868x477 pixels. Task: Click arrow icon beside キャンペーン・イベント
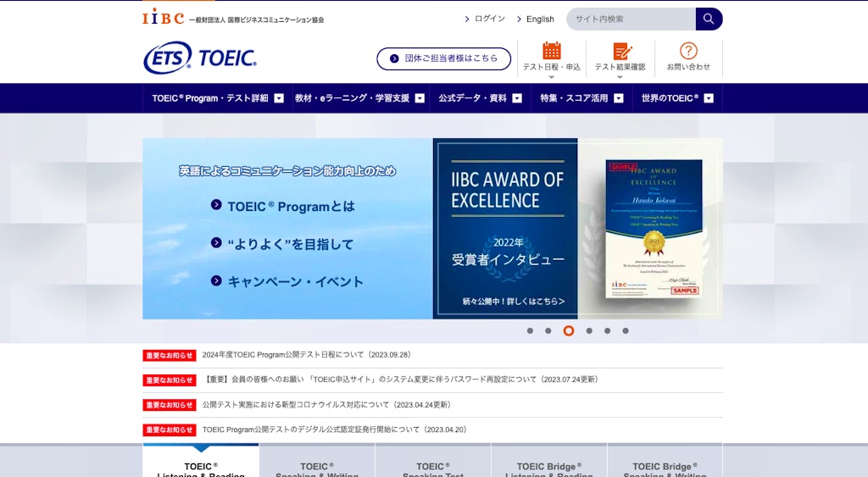coord(216,281)
